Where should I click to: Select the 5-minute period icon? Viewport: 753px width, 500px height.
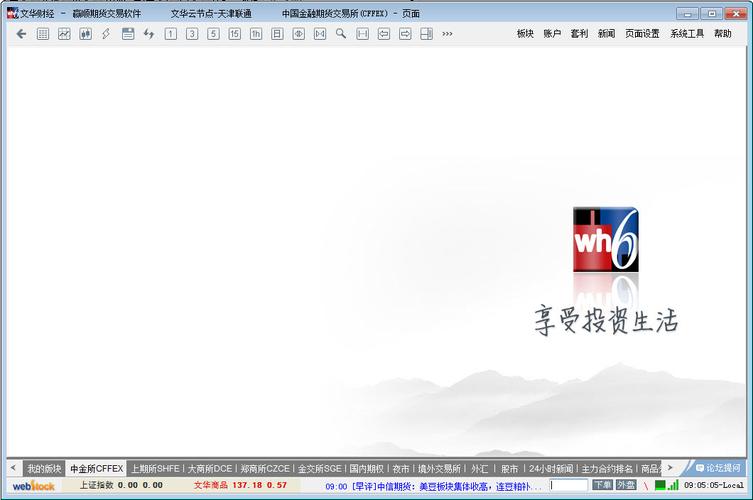coord(213,34)
